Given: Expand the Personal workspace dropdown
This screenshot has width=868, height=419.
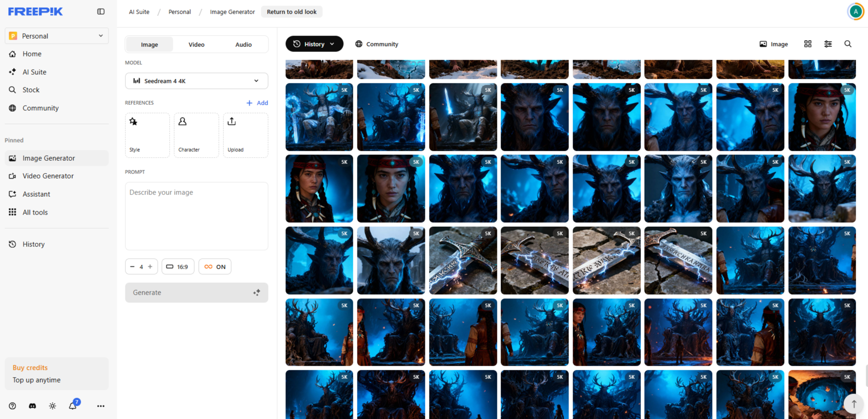Looking at the screenshot, I should pyautogui.click(x=57, y=36).
